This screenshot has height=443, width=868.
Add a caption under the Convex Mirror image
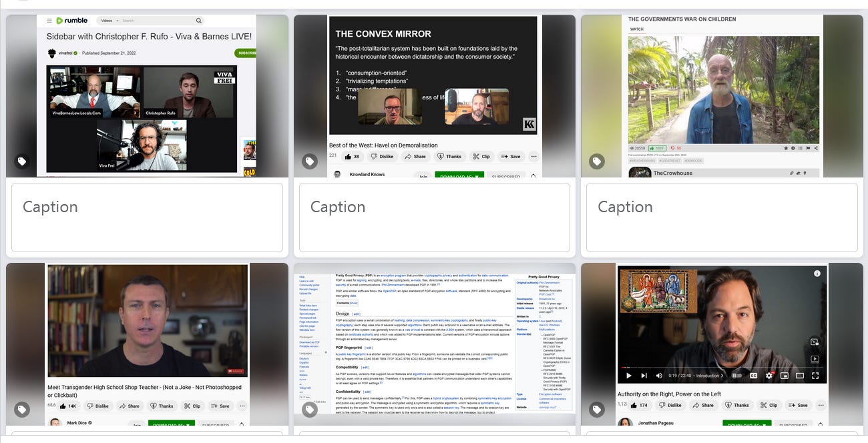tap(435, 217)
